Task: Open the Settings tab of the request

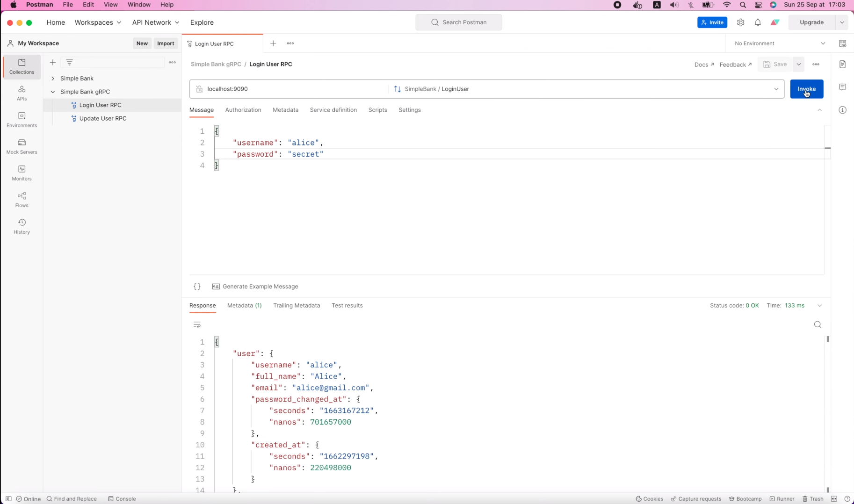Action: coord(410,110)
